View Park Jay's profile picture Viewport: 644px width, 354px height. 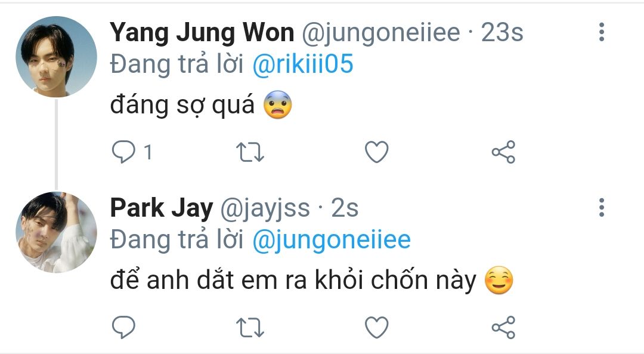56,232
